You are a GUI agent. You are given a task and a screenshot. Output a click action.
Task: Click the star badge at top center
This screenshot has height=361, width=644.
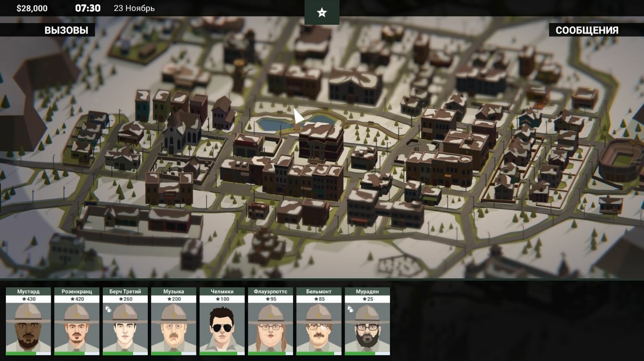[x=322, y=12]
